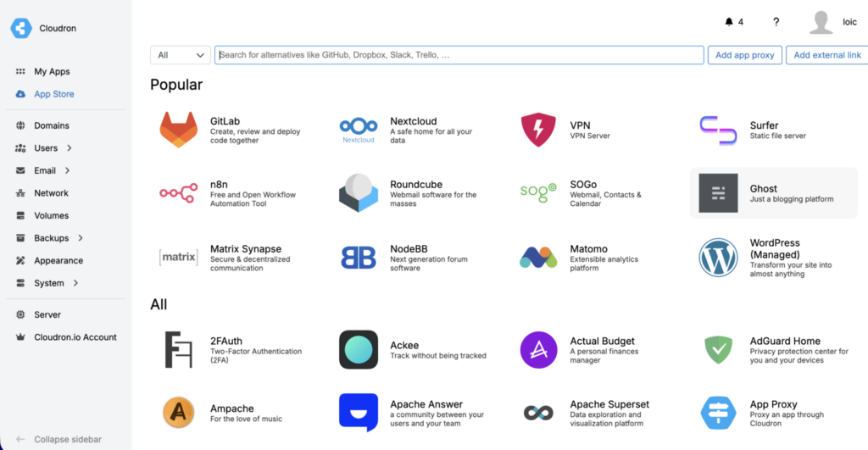The width and height of the screenshot is (868, 450).
Task: Choose the Matomo app icon
Action: 538,258
